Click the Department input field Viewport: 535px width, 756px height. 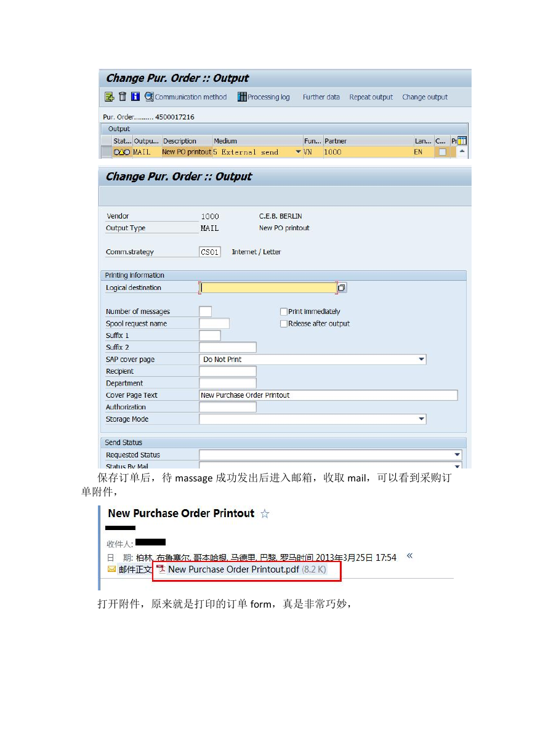(x=227, y=383)
